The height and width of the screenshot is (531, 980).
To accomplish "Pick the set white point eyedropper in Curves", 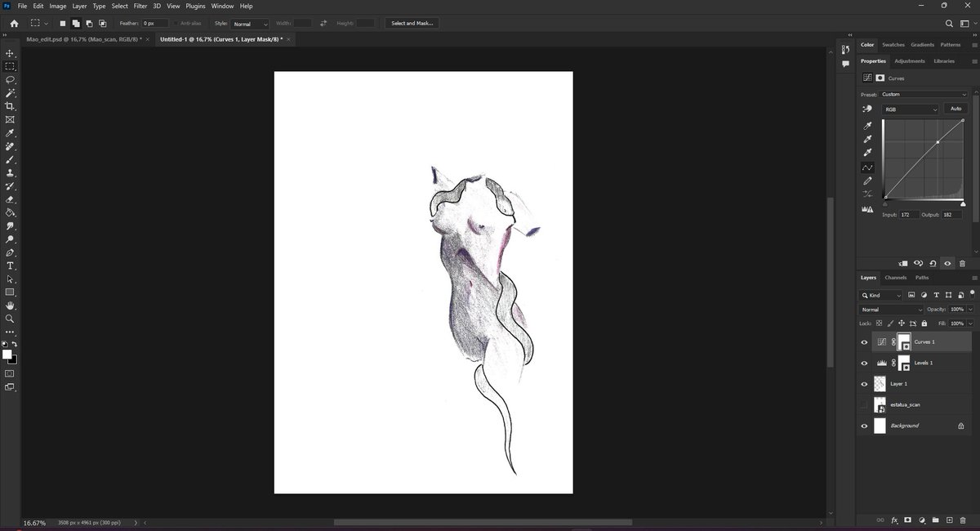I will coord(867,152).
